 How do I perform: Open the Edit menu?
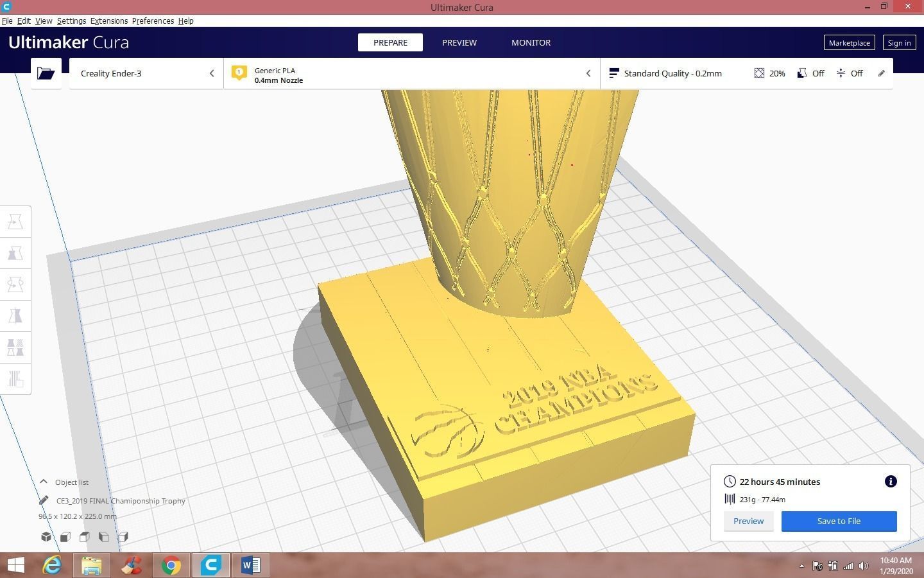coord(24,21)
